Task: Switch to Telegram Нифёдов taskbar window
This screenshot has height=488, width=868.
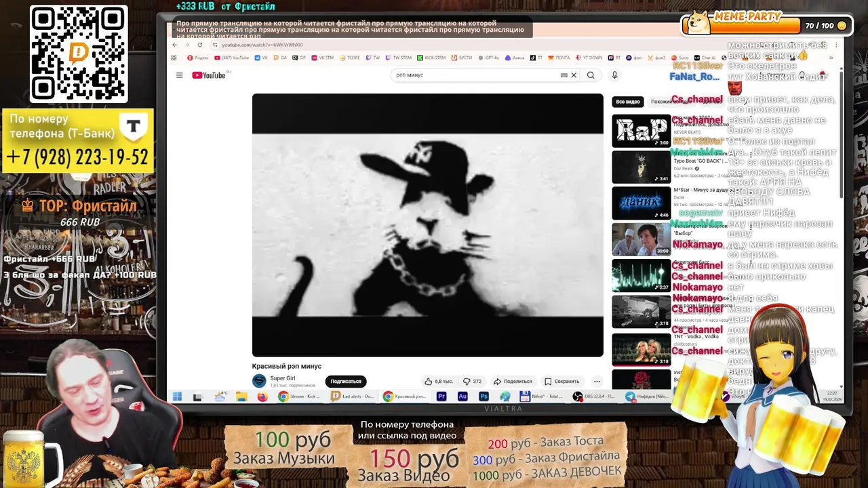Action: (646, 396)
